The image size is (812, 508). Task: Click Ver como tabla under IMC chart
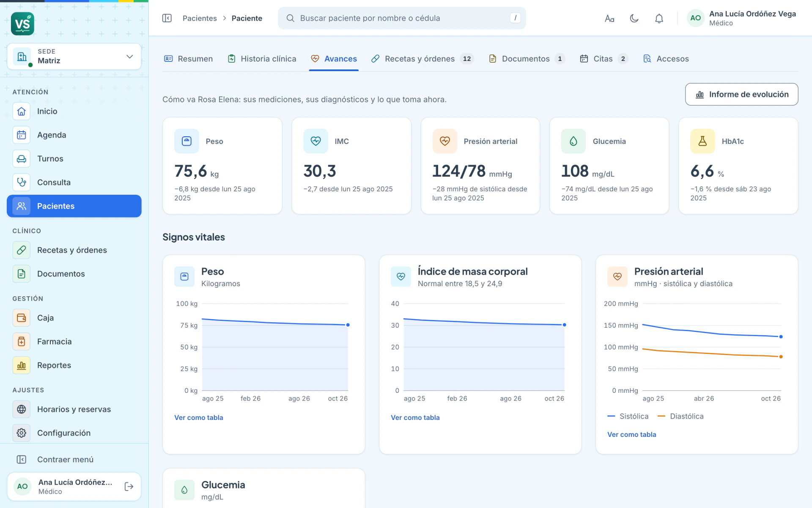click(x=415, y=417)
